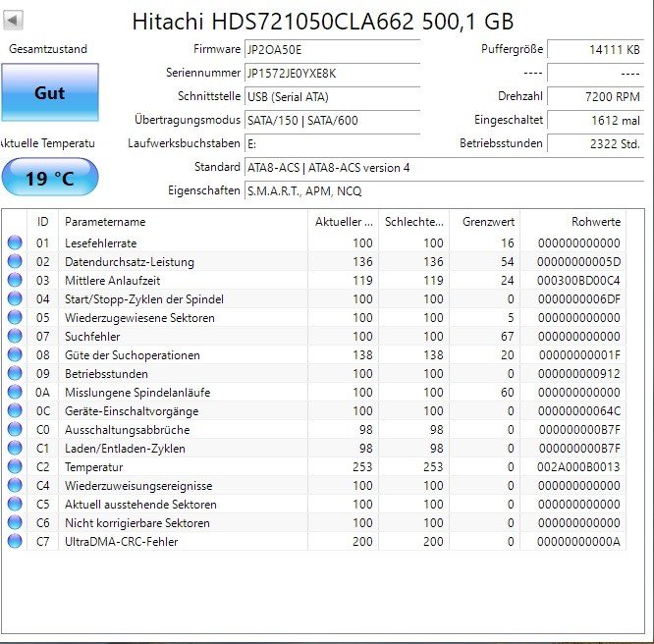The height and width of the screenshot is (644, 654).
Task: Click the status orb beside Temperatur row
Action: click(15, 467)
